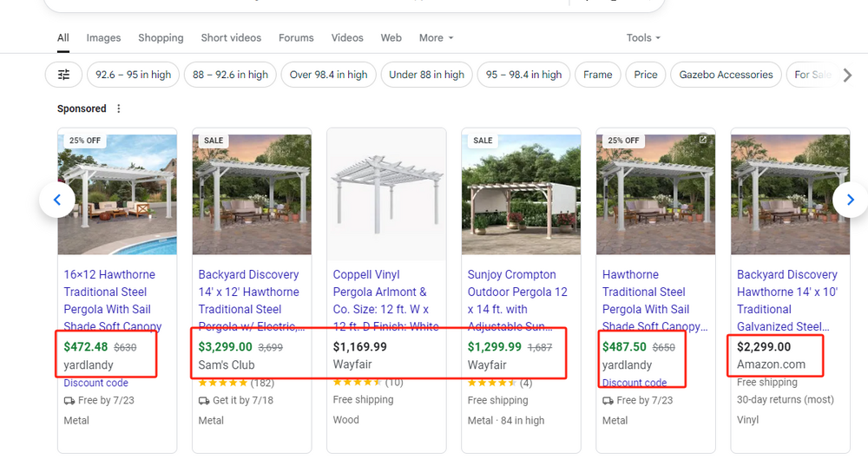The height and width of the screenshot is (466, 868).
Task: Click the next carousel arrow button
Action: point(850,200)
